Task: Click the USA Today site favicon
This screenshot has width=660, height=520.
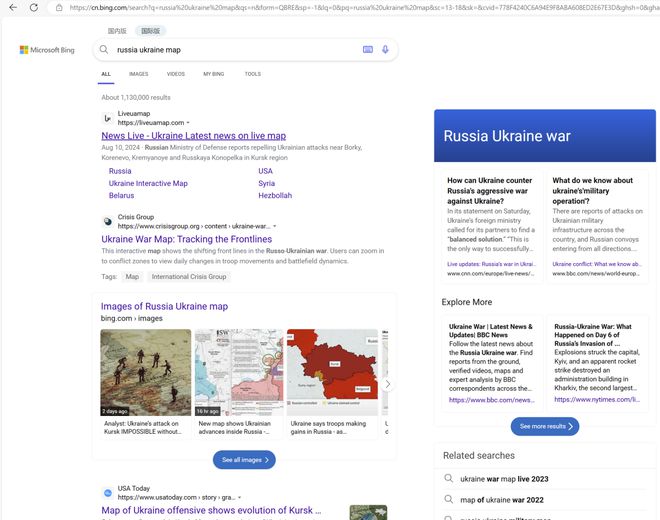Action: [108, 493]
